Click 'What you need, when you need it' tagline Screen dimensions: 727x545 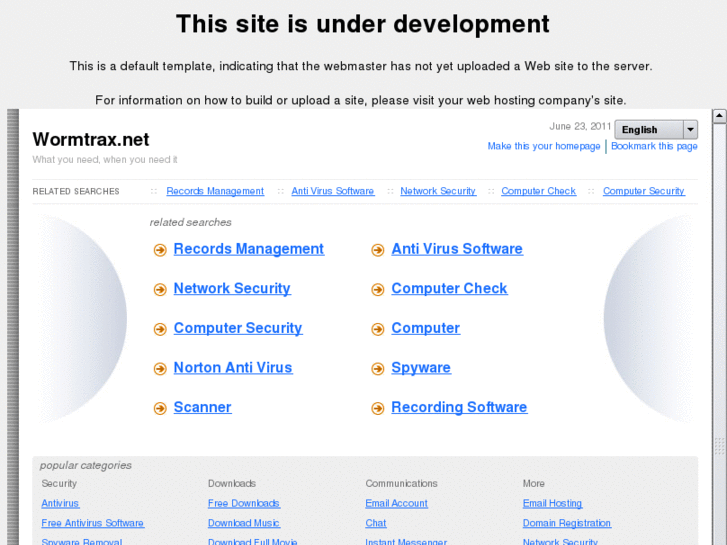coord(105,160)
